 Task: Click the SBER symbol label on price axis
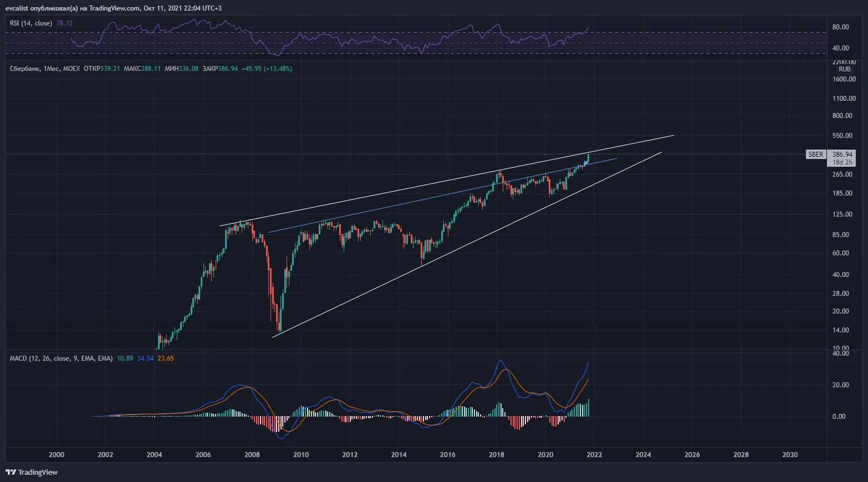pos(815,155)
